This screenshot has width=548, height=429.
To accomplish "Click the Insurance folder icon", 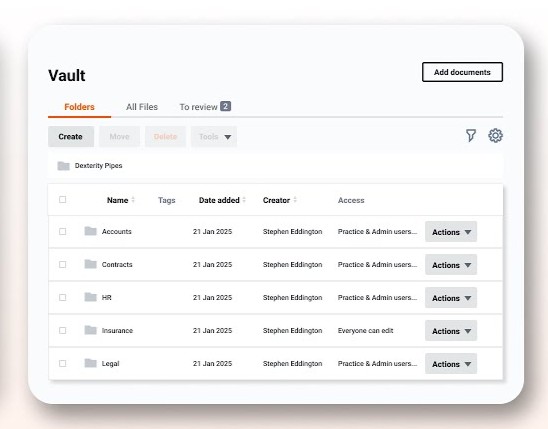I will (x=91, y=330).
